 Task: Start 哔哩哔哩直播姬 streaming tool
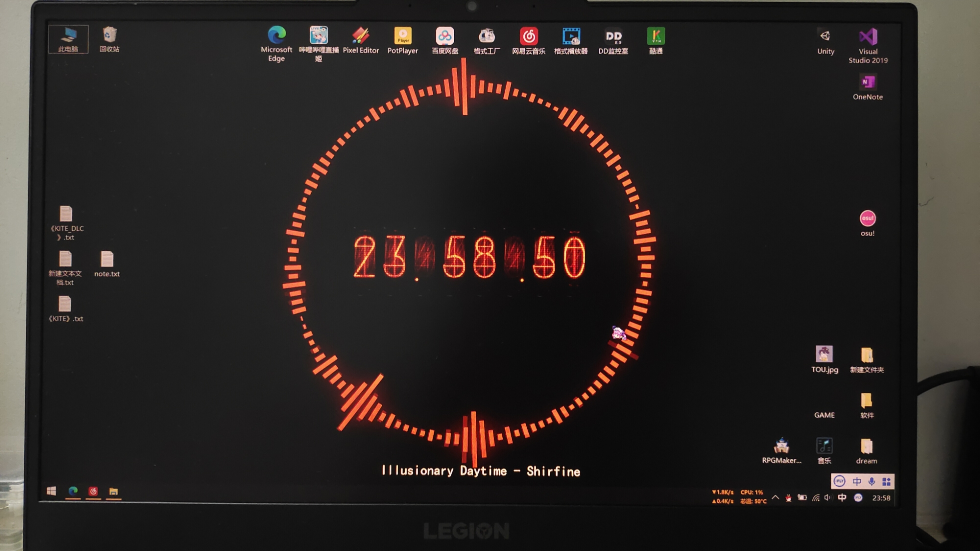pyautogui.click(x=320, y=36)
